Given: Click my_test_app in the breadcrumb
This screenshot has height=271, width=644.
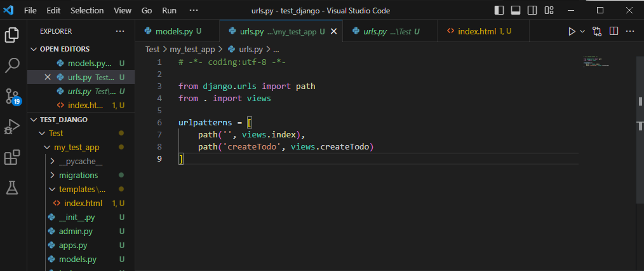Looking at the screenshot, I should pos(192,50).
